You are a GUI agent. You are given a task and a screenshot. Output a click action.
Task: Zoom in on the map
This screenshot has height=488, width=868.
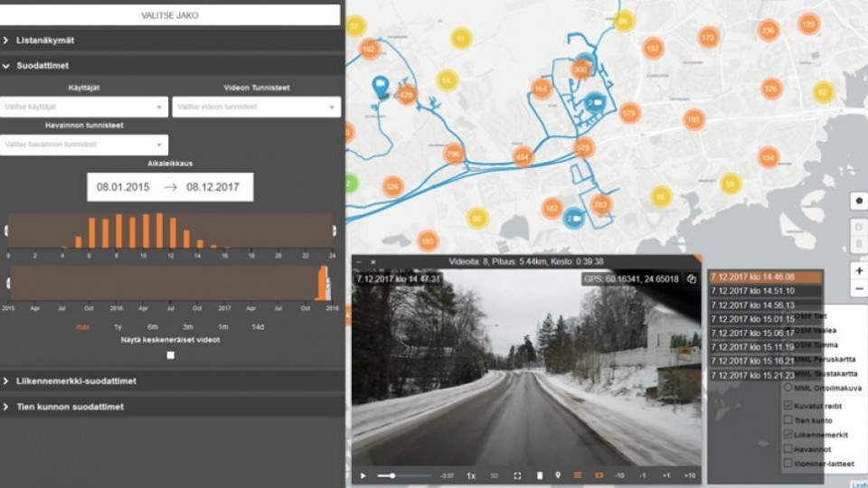click(858, 270)
